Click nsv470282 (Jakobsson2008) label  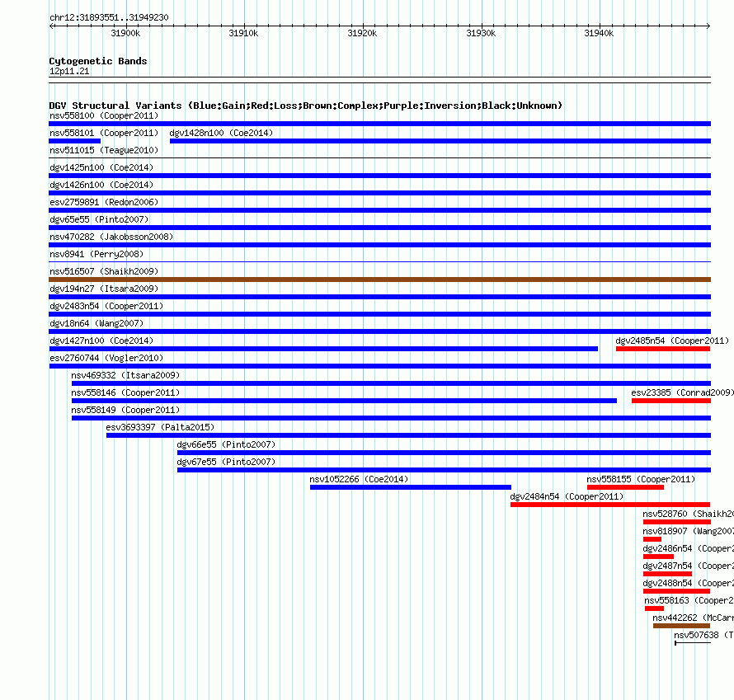pos(111,237)
